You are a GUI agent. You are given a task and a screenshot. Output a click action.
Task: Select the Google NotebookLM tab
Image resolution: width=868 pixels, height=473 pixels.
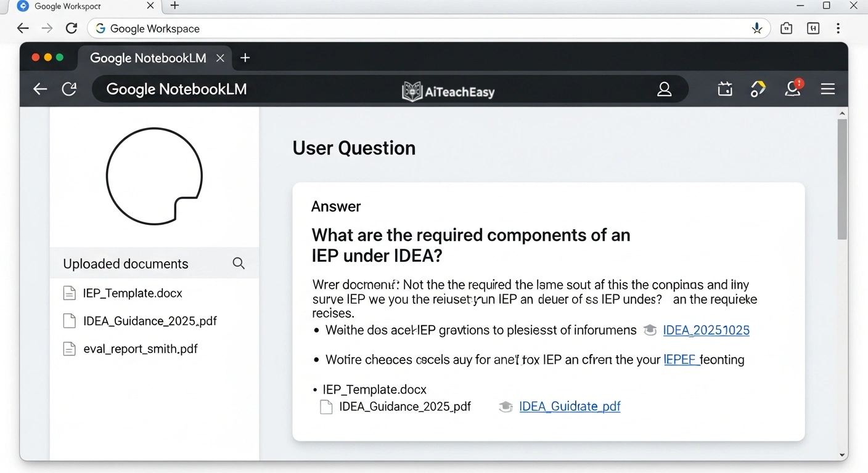pos(155,59)
